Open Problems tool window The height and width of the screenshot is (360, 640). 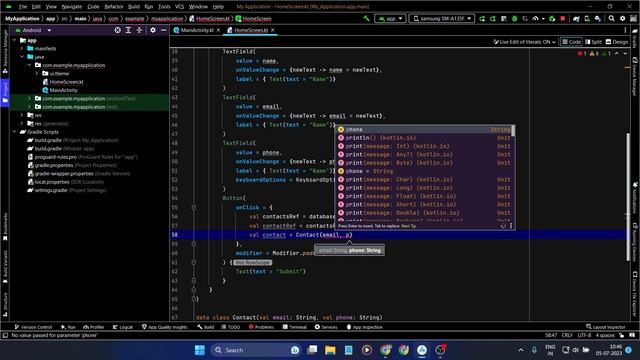coord(261,327)
